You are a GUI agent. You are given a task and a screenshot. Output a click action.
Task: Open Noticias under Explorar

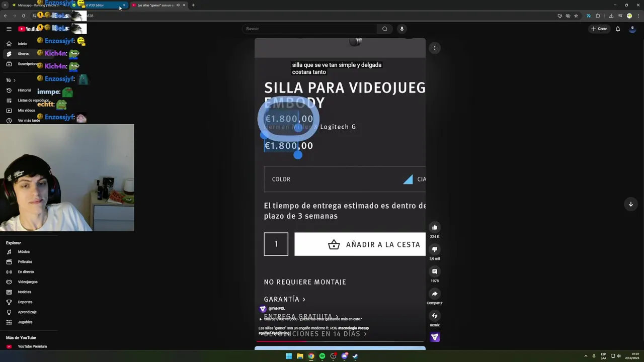[24, 292]
